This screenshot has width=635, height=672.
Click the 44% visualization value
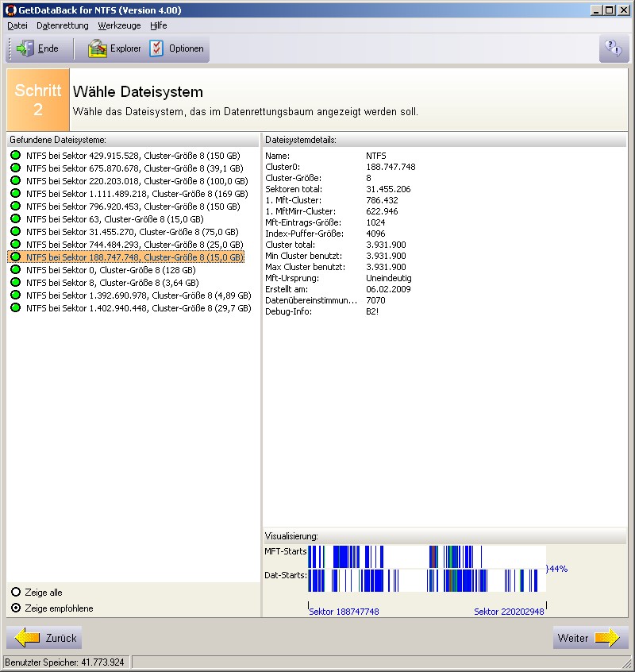[x=558, y=569]
